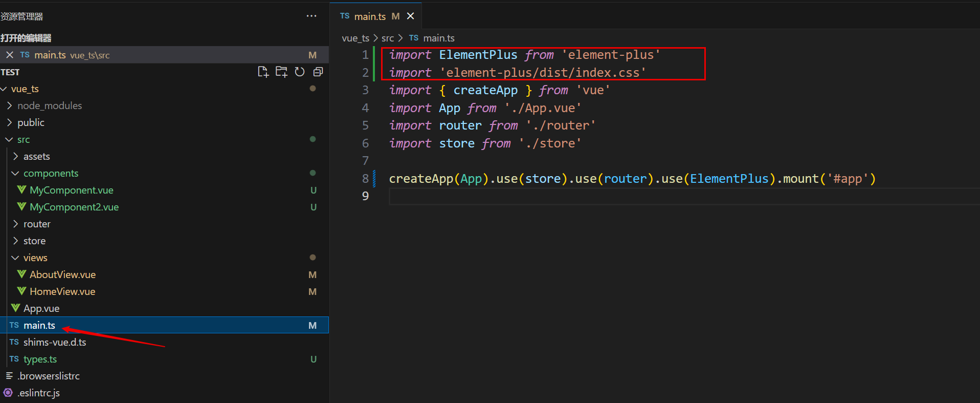Image resolution: width=980 pixels, height=403 pixels.
Task: Click the New Folder icon in explorer header
Action: coord(281,72)
